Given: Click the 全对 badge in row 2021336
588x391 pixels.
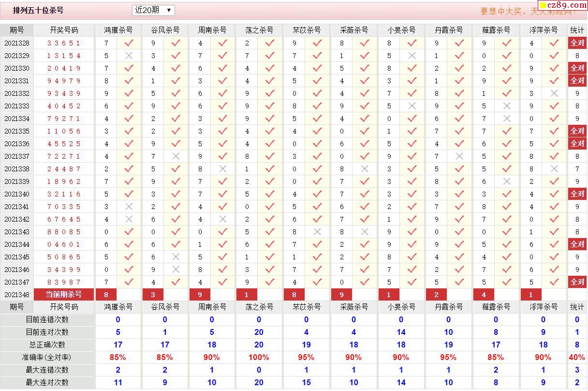Looking at the screenshot, I should 577,144.
